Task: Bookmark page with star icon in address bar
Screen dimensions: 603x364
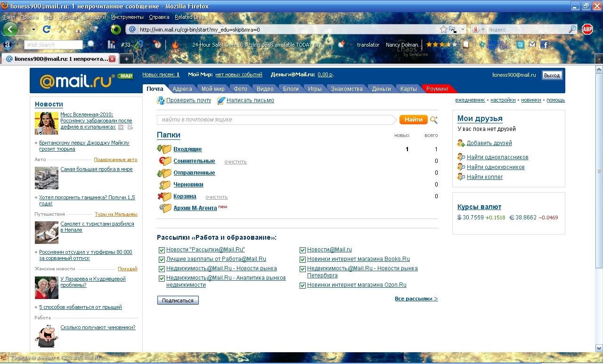Action: pyautogui.click(x=443, y=29)
